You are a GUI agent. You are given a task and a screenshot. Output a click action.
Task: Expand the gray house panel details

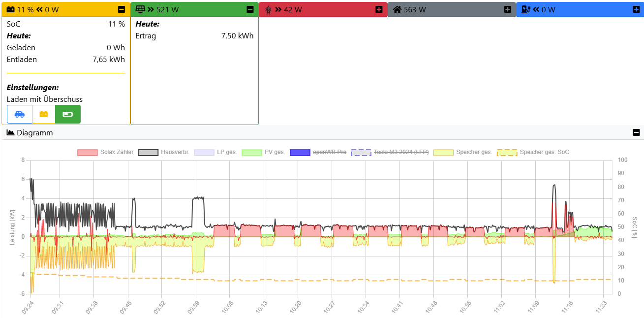[507, 8]
